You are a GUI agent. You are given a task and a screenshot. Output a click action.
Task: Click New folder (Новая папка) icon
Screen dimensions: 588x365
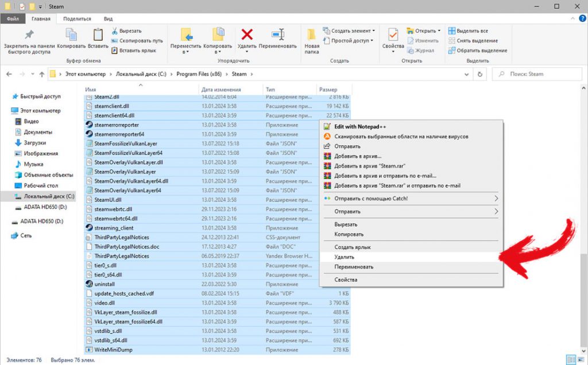pyautogui.click(x=312, y=34)
